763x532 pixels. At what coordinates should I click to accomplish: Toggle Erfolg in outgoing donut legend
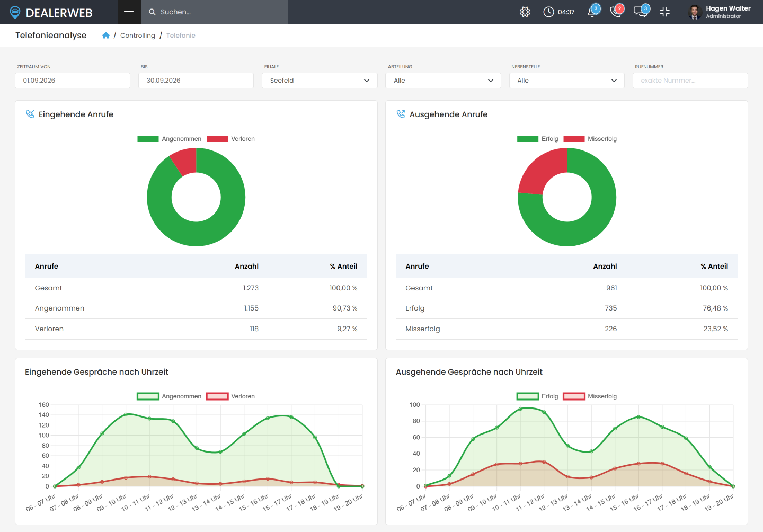click(537, 139)
